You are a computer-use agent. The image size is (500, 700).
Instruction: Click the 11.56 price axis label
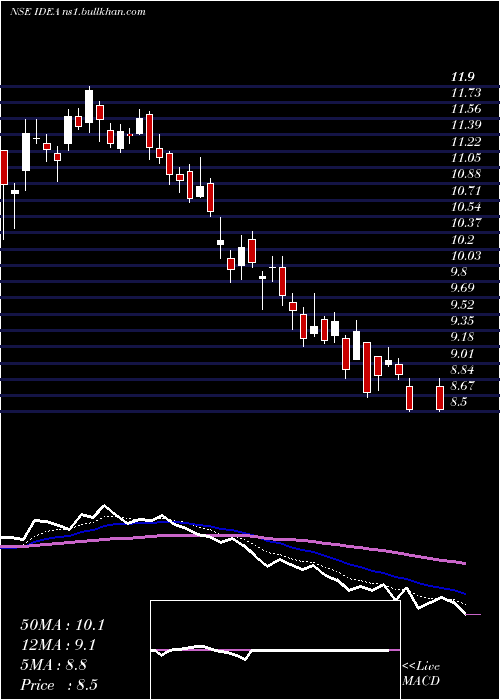pyautogui.click(x=466, y=109)
